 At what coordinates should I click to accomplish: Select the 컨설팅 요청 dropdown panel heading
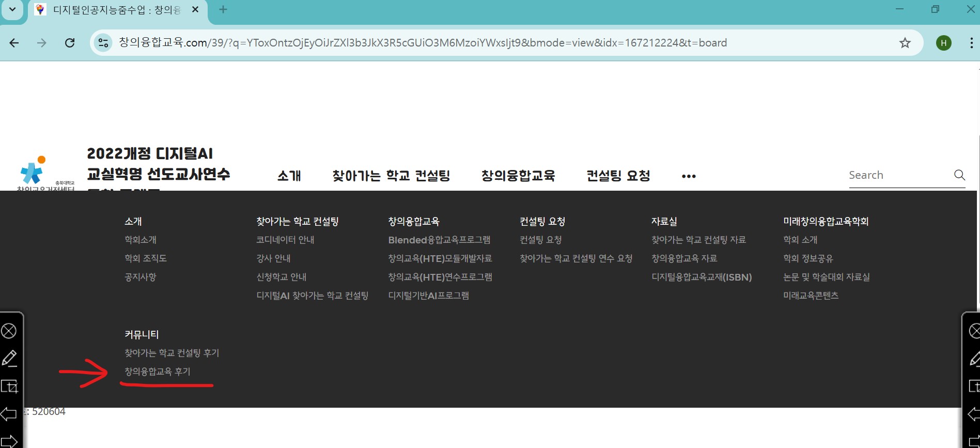pos(542,221)
